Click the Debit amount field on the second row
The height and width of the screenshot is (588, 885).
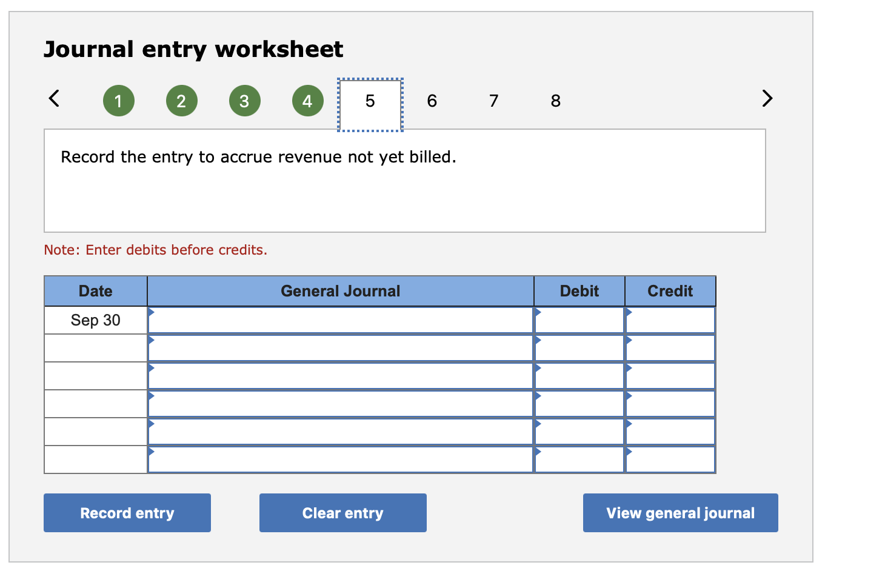pos(579,347)
